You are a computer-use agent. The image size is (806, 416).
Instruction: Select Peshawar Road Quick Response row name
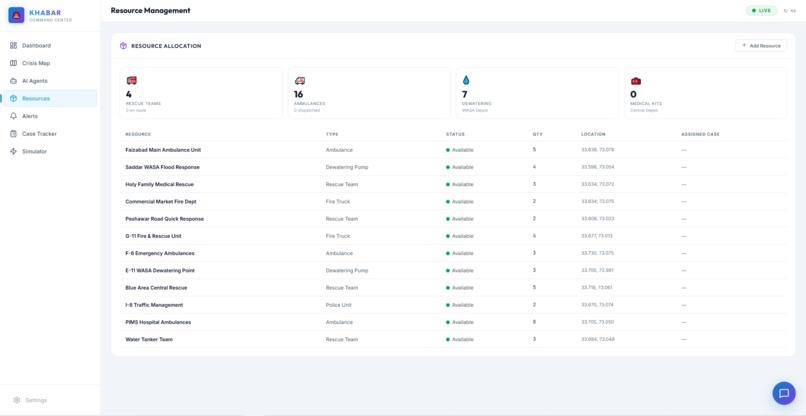point(164,219)
